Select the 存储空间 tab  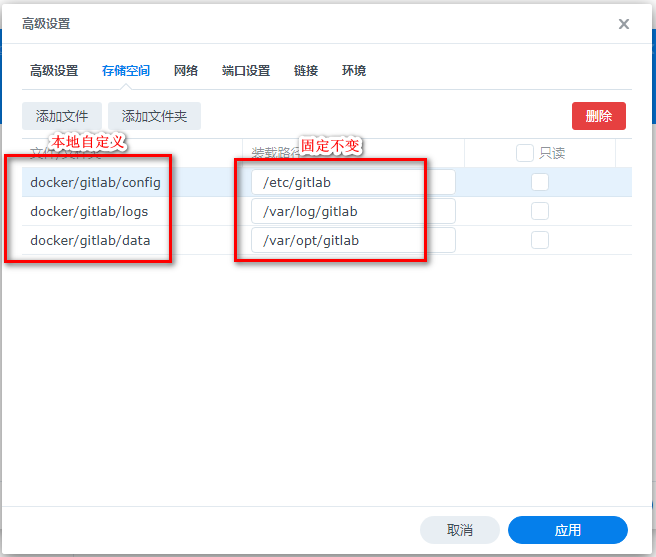click(x=126, y=71)
